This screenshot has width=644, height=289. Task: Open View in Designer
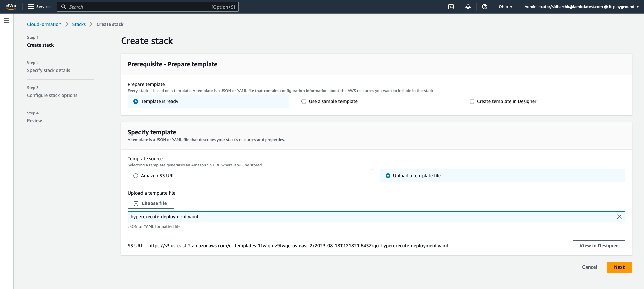[599, 246]
